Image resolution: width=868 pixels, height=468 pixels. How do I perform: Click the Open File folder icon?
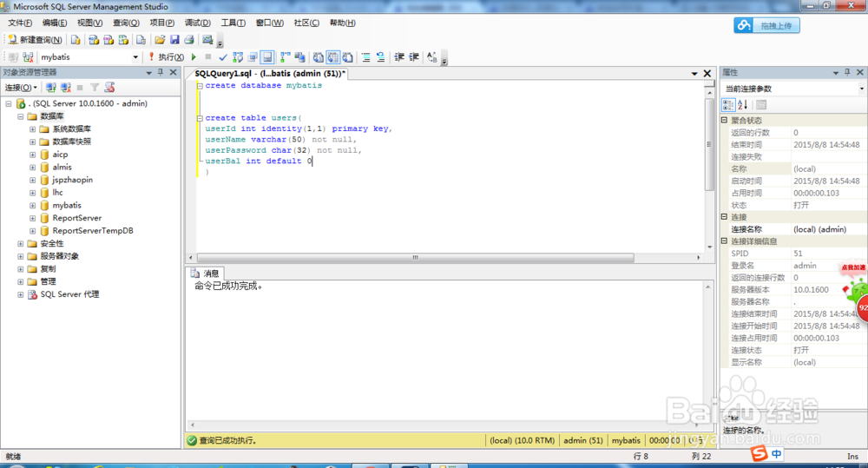[x=160, y=40]
